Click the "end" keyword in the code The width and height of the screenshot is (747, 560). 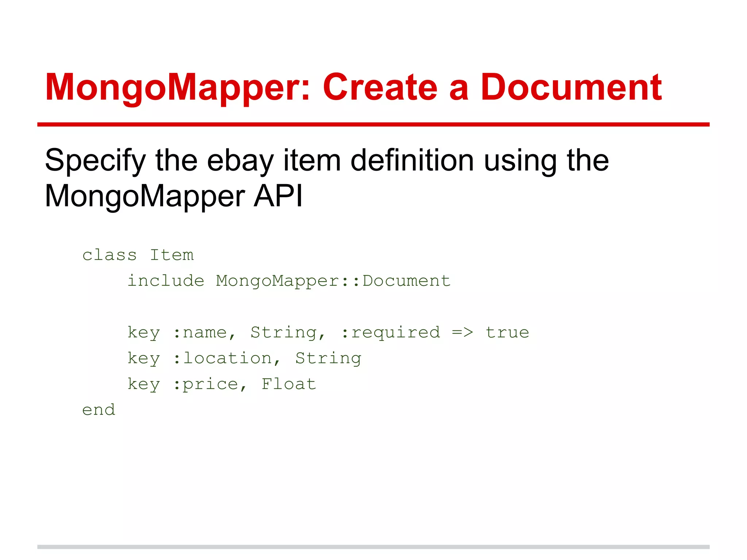click(98, 410)
